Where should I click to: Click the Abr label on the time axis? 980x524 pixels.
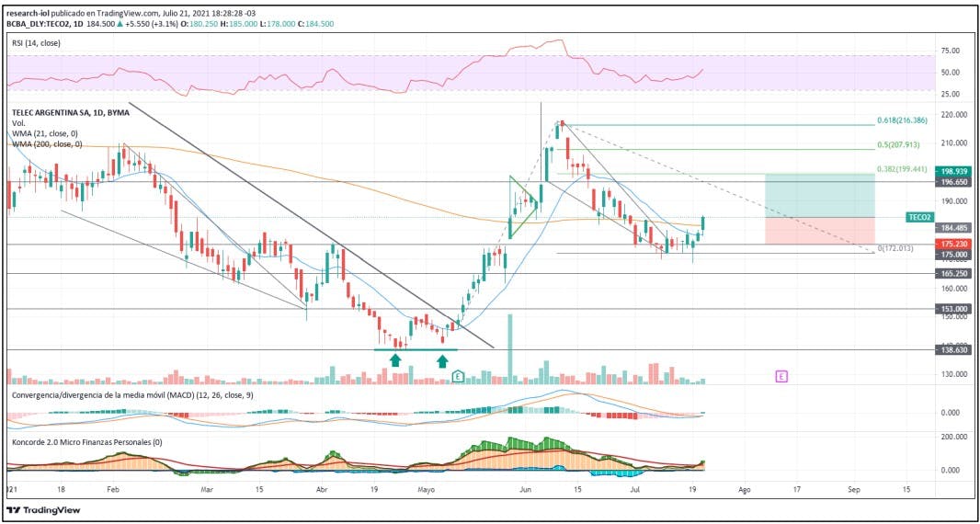click(322, 488)
